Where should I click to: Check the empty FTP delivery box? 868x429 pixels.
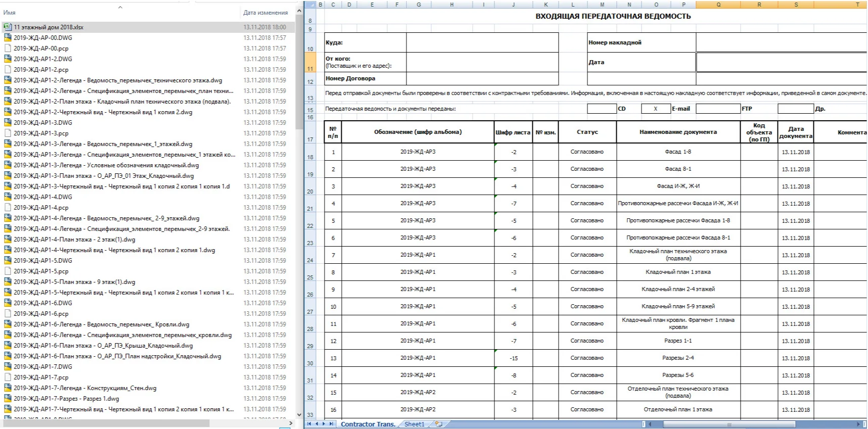click(718, 109)
